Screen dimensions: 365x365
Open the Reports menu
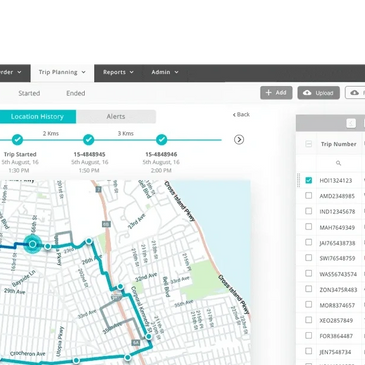pos(118,72)
